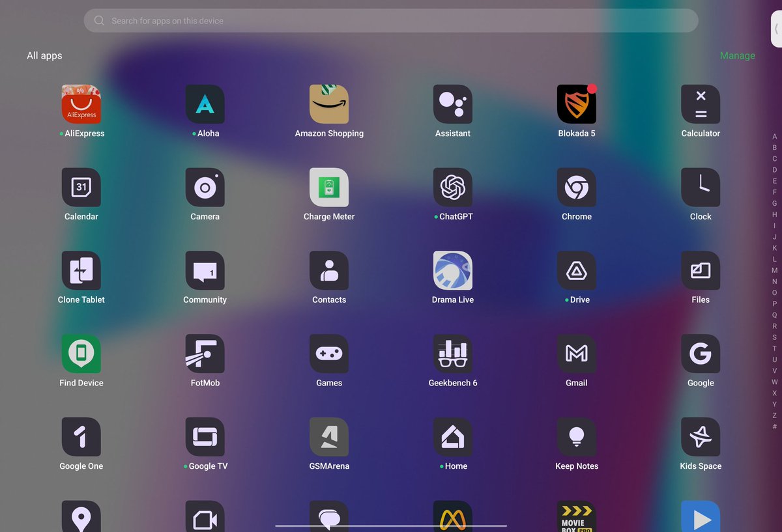This screenshot has width=782, height=532.
Task: Open Gmail
Action: coord(577,354)
